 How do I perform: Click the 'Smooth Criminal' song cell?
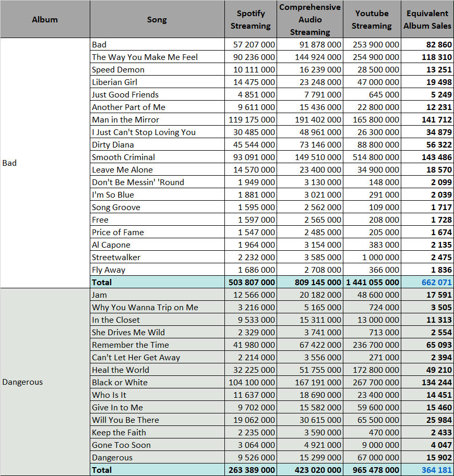click(x=157, y=157)
